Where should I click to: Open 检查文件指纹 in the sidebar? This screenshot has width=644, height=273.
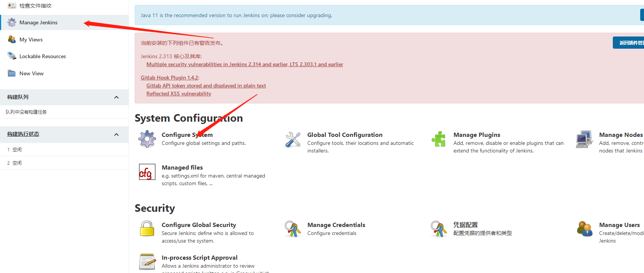pyautogui.click(x=35, y=6)
